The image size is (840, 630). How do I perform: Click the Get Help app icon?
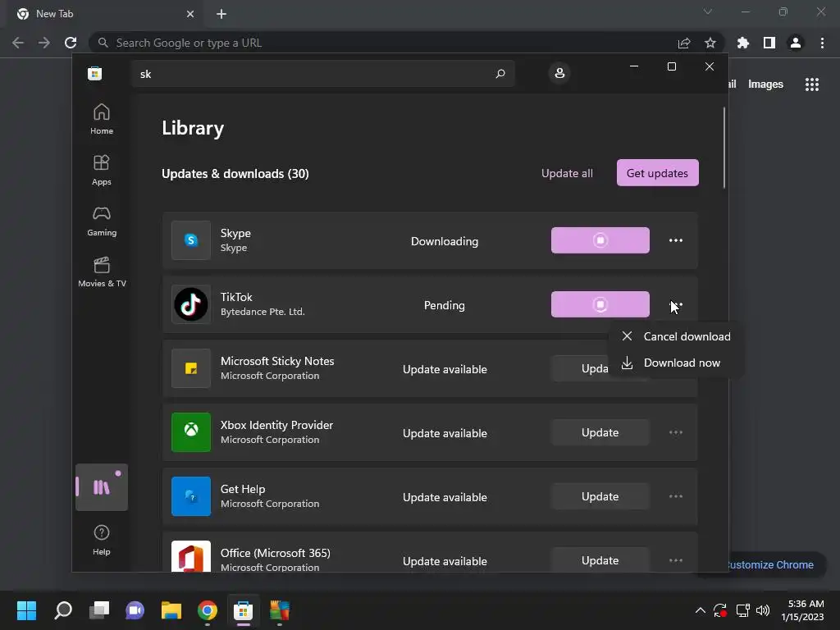pyautogui.click(x=190, y=496)
